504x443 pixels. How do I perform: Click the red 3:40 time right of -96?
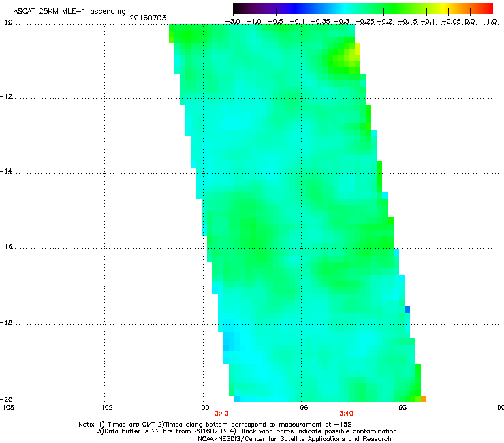point(346,414)
